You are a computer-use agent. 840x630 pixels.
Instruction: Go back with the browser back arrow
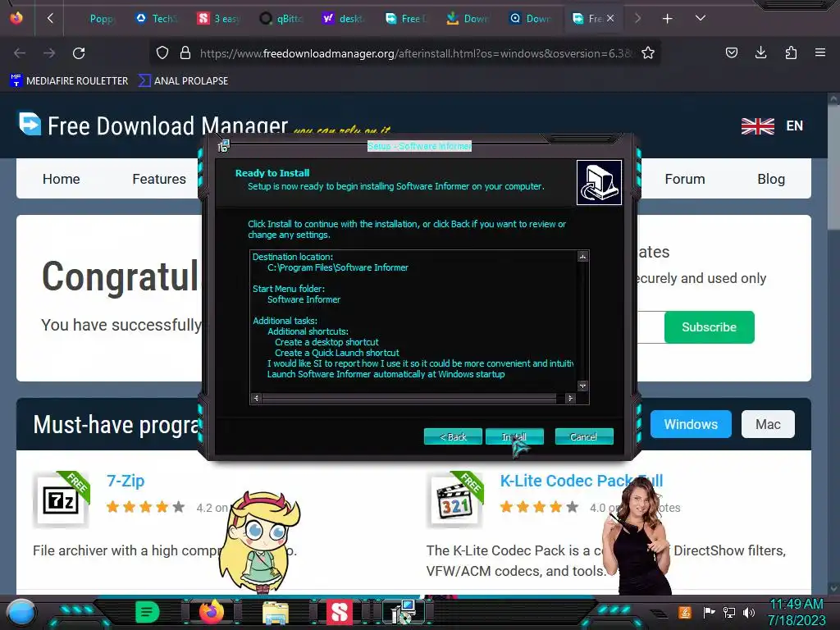(x=20, y=53)
